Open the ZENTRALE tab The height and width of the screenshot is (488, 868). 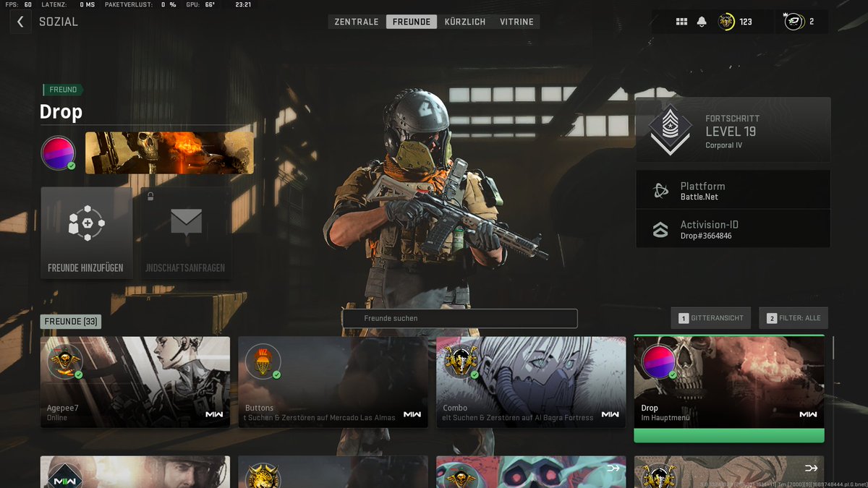(x=357, y=22)
